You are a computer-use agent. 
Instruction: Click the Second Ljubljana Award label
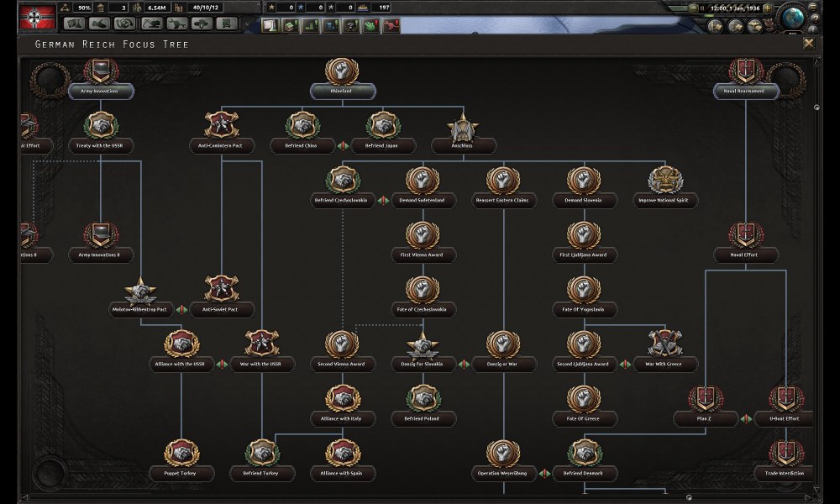point(584,365)
